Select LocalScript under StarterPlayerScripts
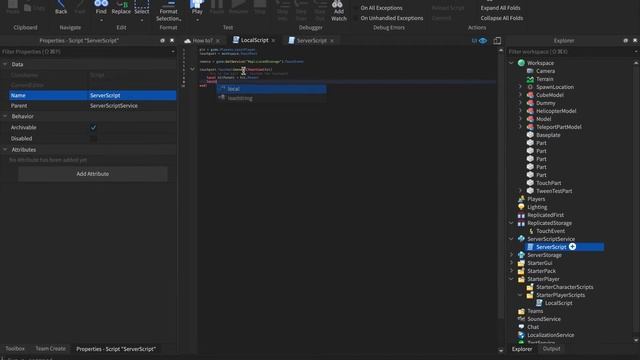The height and width of the screenshot is (360, 640). click(558, 303)
